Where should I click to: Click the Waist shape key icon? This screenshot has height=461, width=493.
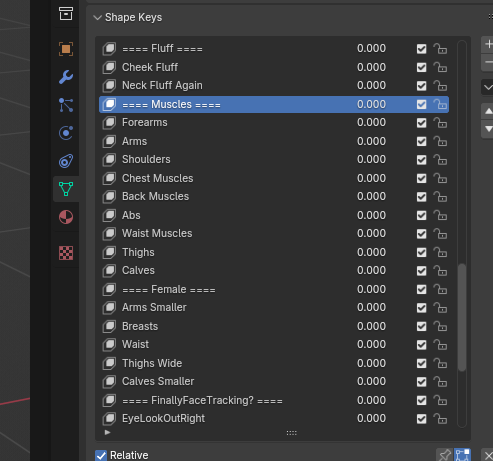tap(109, 345)
